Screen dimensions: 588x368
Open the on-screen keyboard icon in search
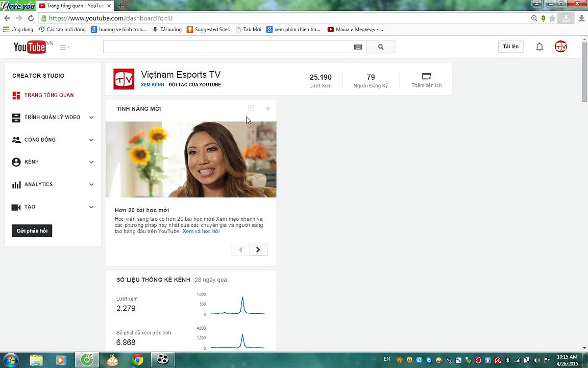click(358, 47)
